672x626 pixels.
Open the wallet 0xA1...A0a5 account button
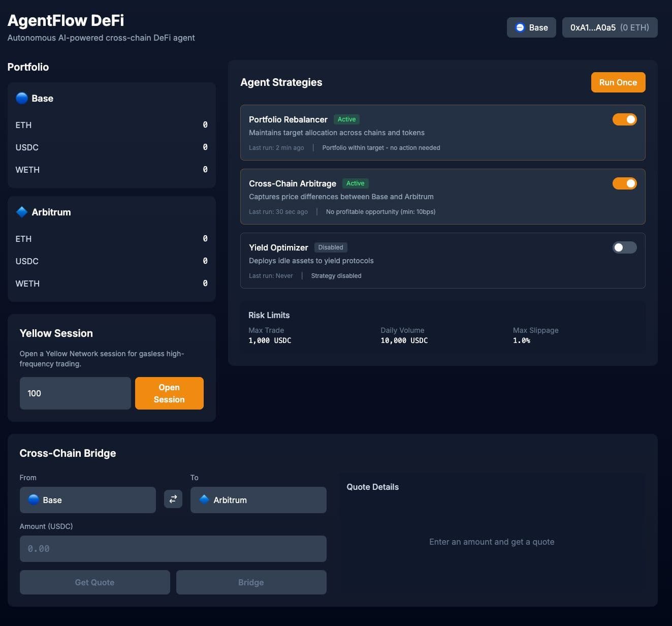click(x=610, y=27)
